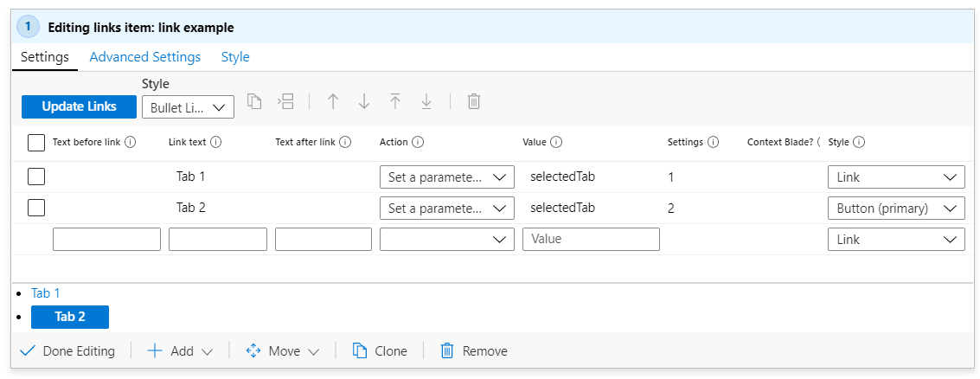
Task: Check the box for the Tab 1 row
Action: click(36, 177)
